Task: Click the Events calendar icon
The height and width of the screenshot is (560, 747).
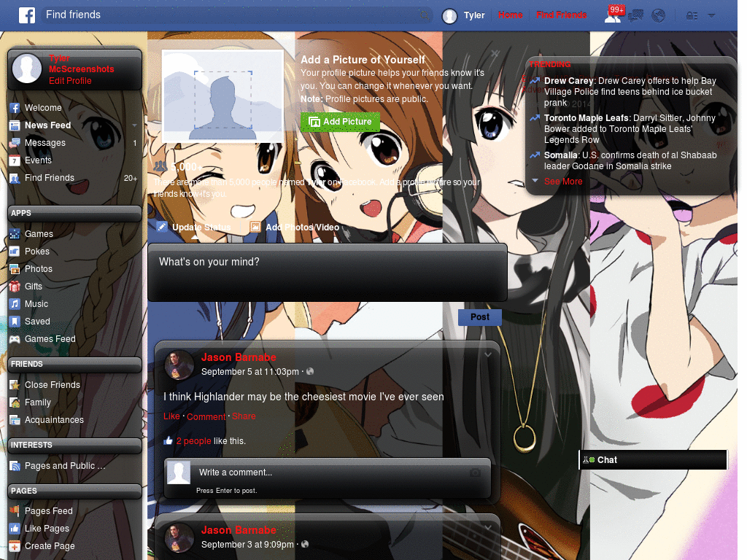Action: point(15,160)
